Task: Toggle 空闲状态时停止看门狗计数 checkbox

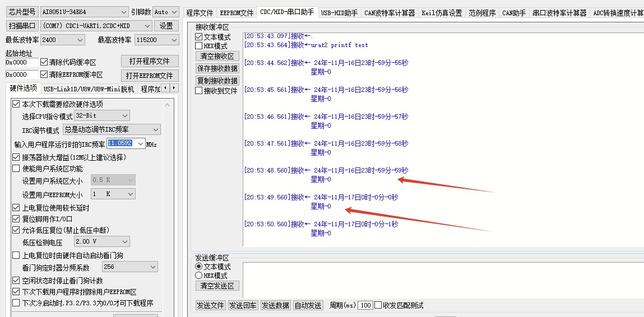Action: click(x=16, y=281)
